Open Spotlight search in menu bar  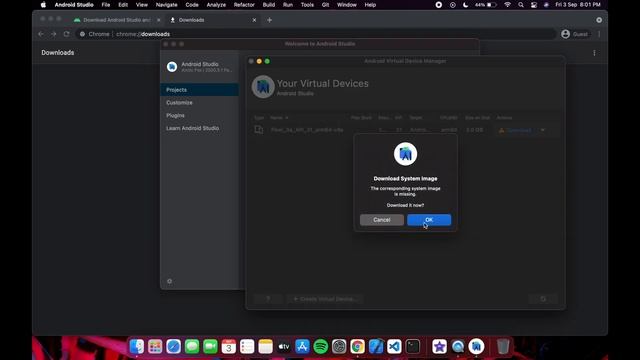[521, 5]
